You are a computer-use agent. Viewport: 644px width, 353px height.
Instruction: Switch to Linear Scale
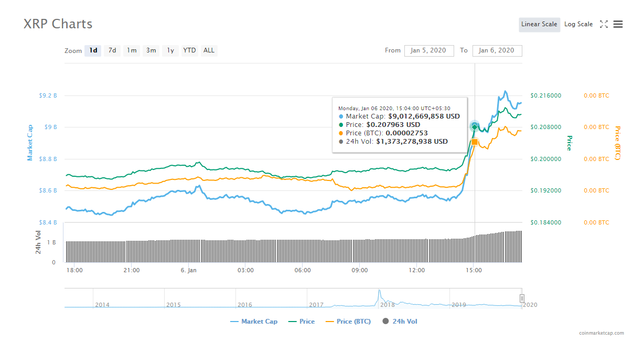pos(539,24)
